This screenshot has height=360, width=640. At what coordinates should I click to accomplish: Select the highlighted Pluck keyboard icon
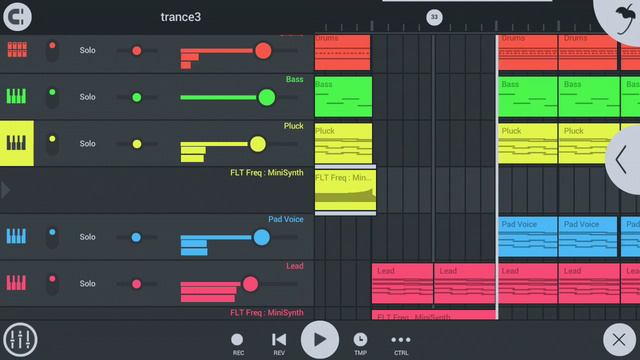tap(17, 143)
